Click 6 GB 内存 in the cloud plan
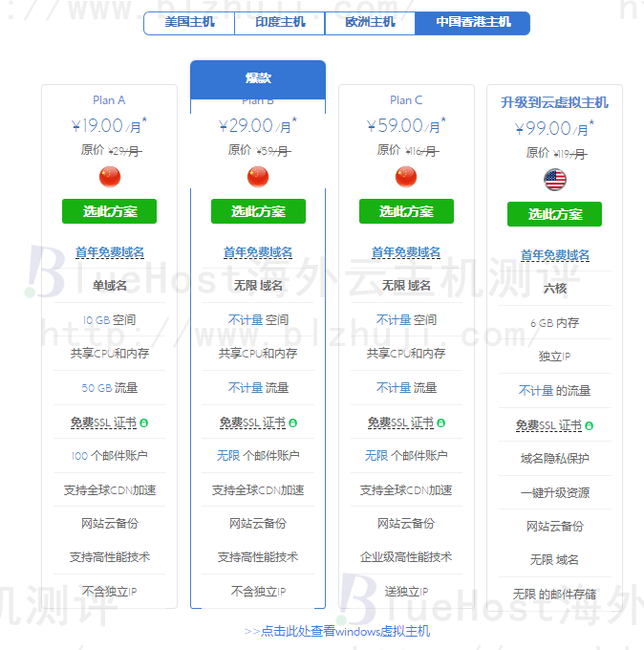Viewport: 644px width, 650px height. (x=554, y=323)
